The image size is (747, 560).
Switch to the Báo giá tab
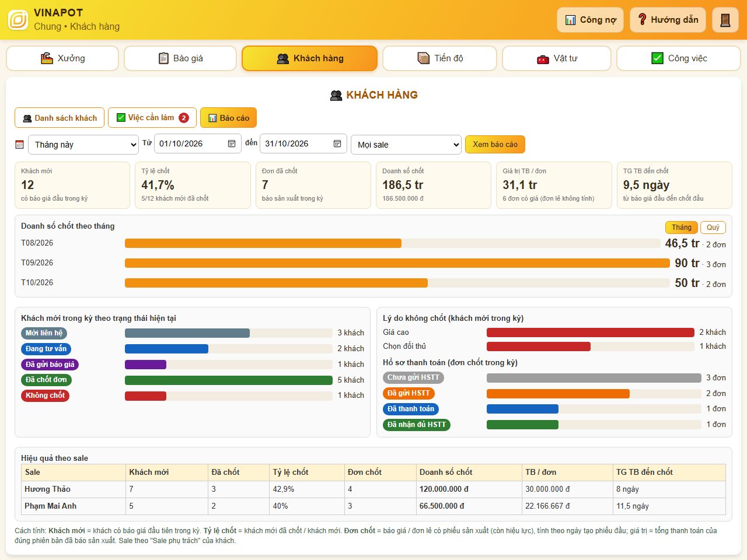(180, 58)
